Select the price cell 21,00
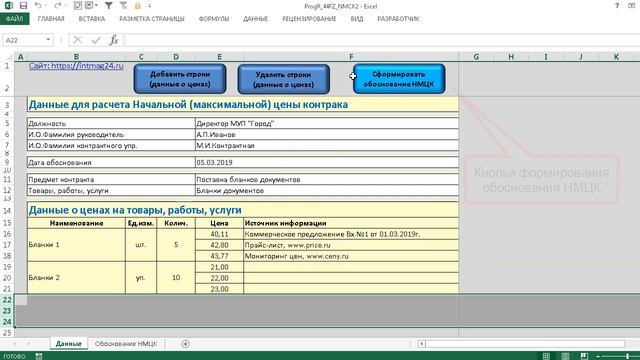Screen dimensions: 640x360 pos(220,267)
